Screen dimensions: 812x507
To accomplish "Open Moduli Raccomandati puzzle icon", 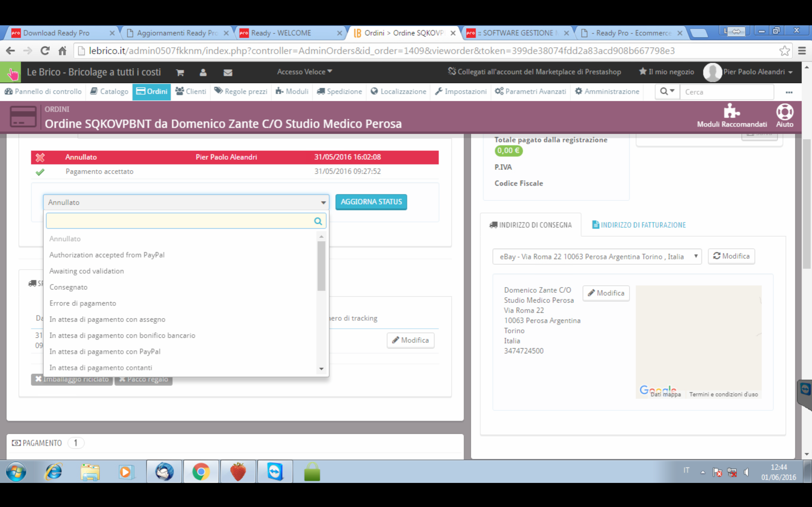I will pyautogui.click(x=731, y=111).
